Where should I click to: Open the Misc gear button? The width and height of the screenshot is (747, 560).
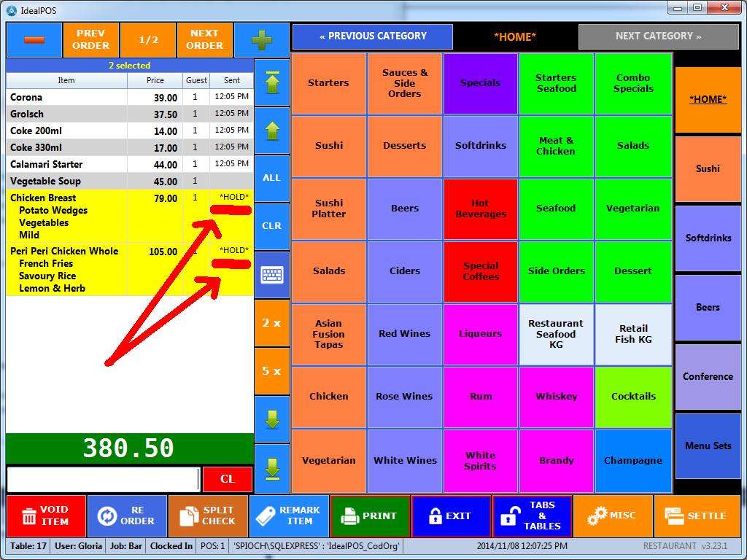point(612,516)
